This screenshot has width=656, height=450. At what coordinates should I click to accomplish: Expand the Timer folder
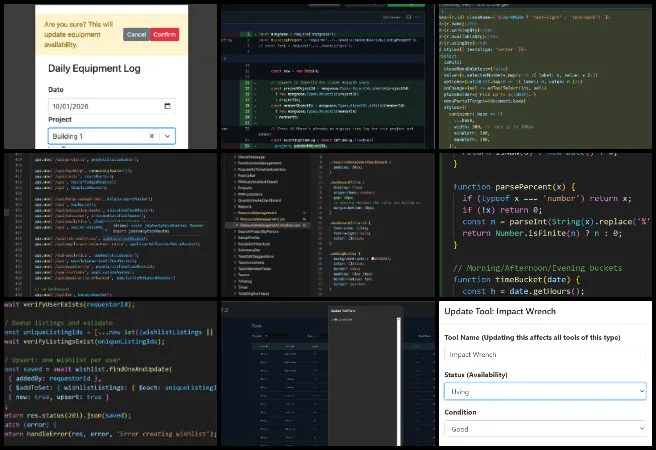243,287
